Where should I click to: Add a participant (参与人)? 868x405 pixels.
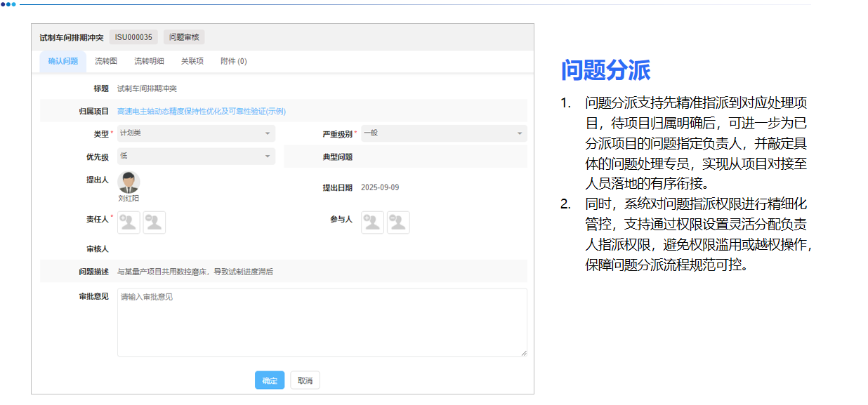pos(372,222)
